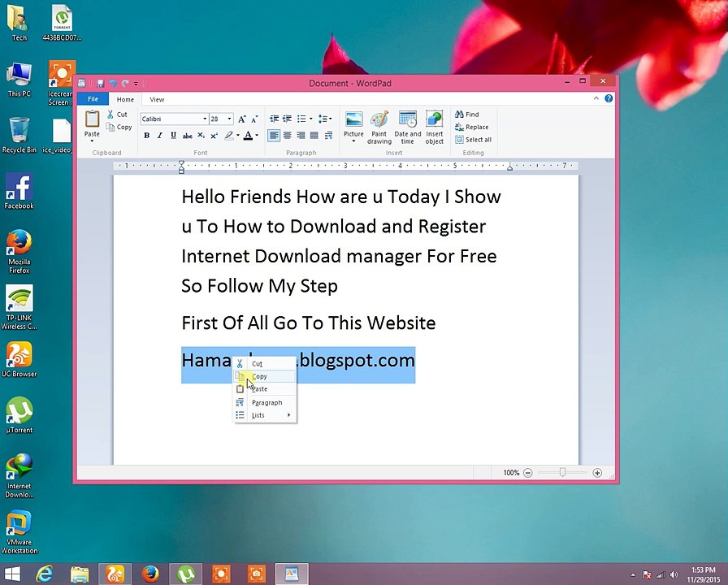Open the File menu tab

point(93,99)
